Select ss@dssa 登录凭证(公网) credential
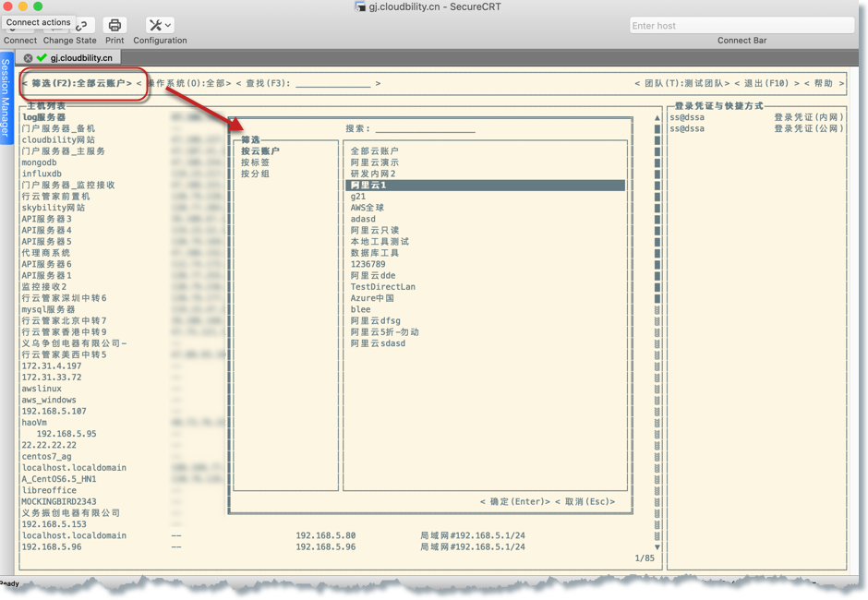 point(756,128)
